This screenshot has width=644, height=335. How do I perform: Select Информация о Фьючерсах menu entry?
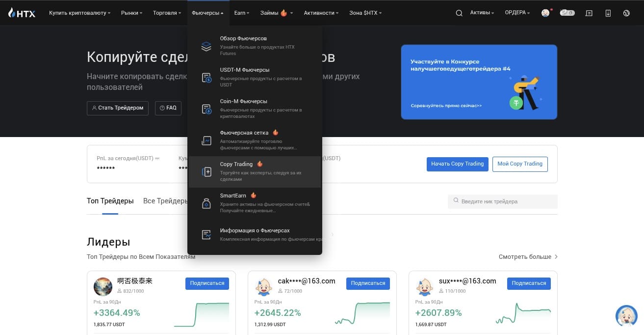[x=255, y=235]
